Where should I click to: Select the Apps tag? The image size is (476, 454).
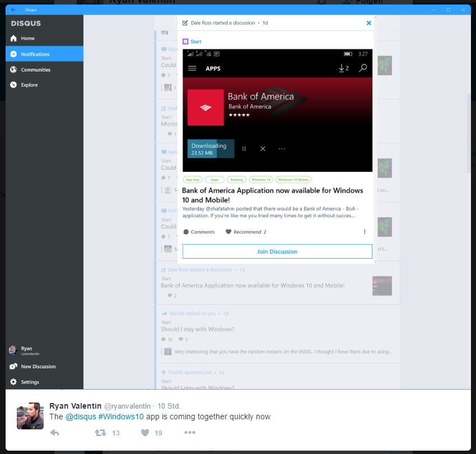214,180
